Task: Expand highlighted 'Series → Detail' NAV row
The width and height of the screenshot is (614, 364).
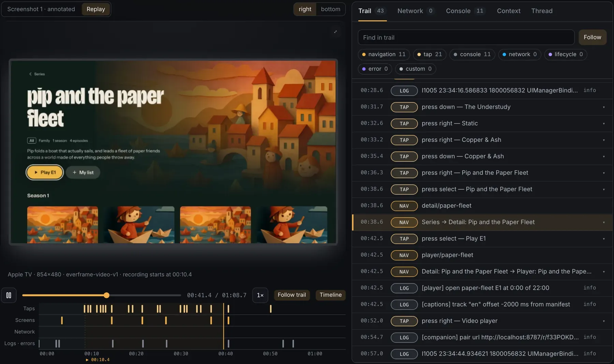Action: pyautogui.click(x=603, y=222)
